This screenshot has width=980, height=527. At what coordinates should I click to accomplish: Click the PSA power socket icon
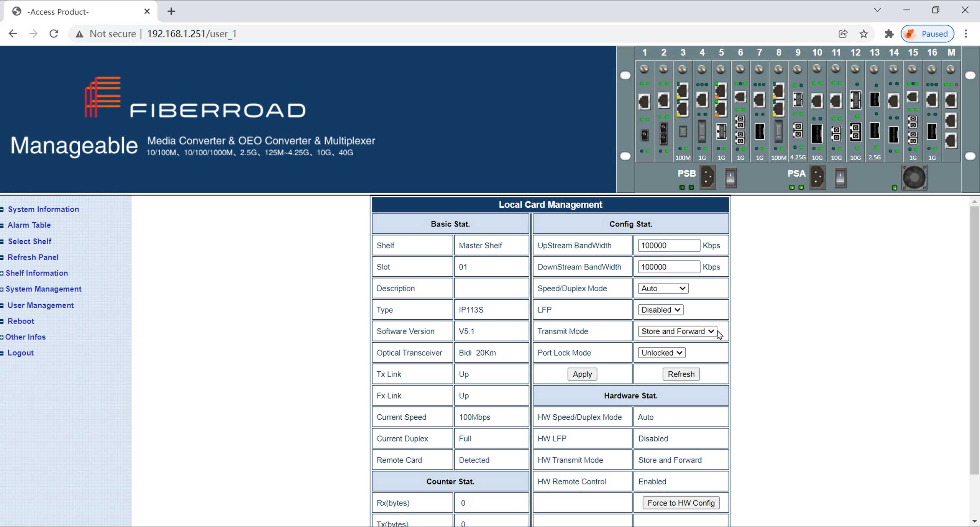pos(817,177)
